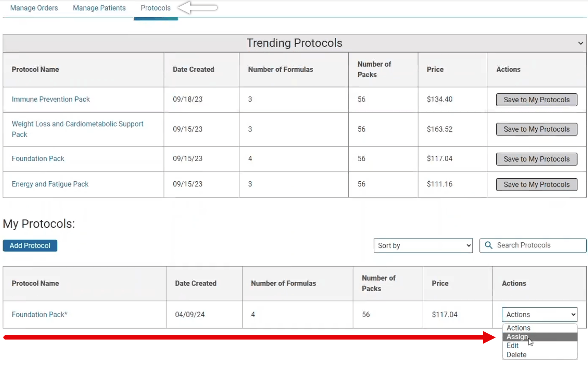This screenshot has height=365, width=588.
Task: Select Delete from the Actions menu
Action: tap(540, 355)
